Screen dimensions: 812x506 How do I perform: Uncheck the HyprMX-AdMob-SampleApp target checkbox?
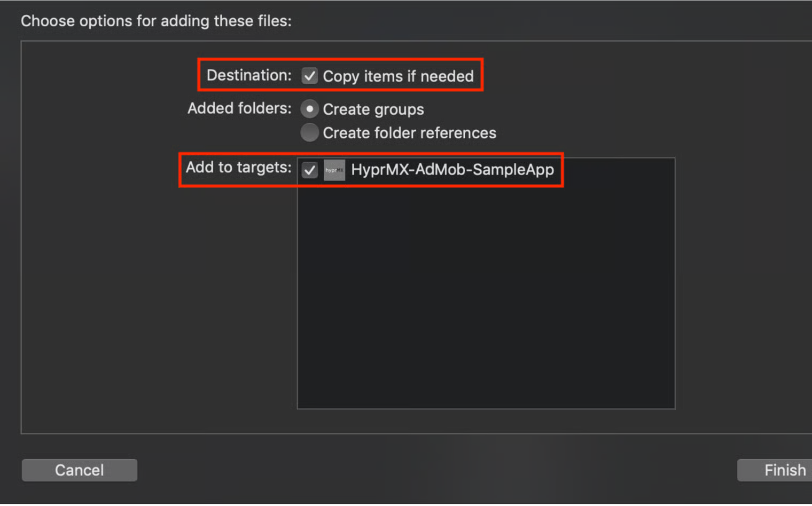point(310,170)
